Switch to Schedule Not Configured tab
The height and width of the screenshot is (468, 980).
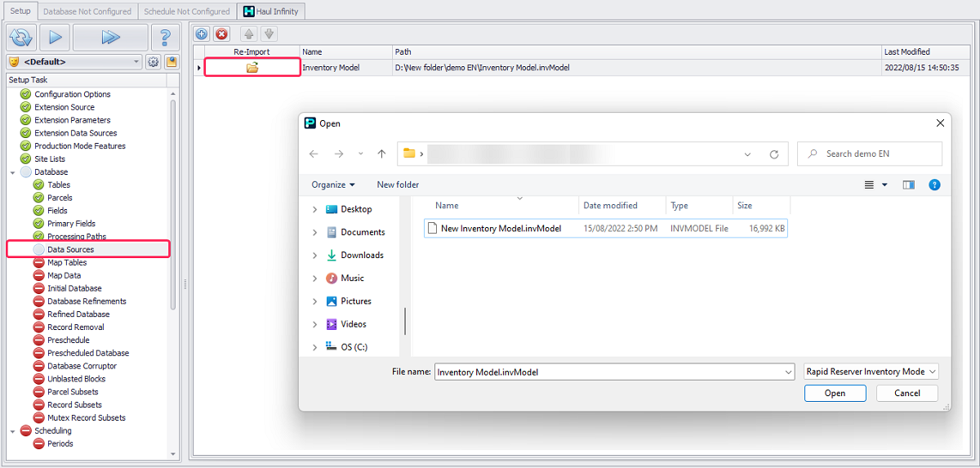pyautogui.click(x=187, y=11)
